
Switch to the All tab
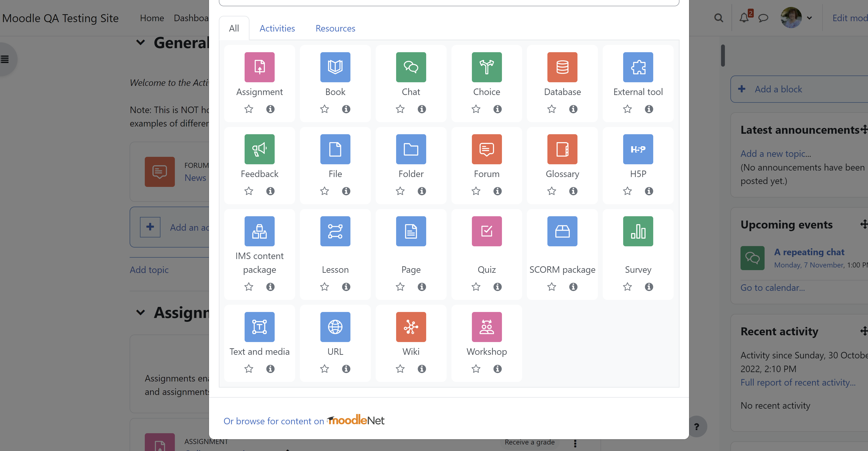click(234, 28)
